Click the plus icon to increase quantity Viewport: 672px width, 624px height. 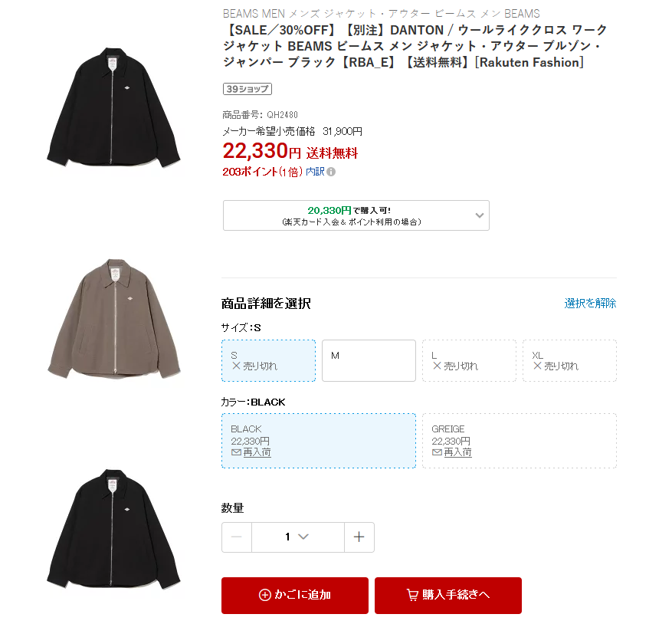coord(359,537)
